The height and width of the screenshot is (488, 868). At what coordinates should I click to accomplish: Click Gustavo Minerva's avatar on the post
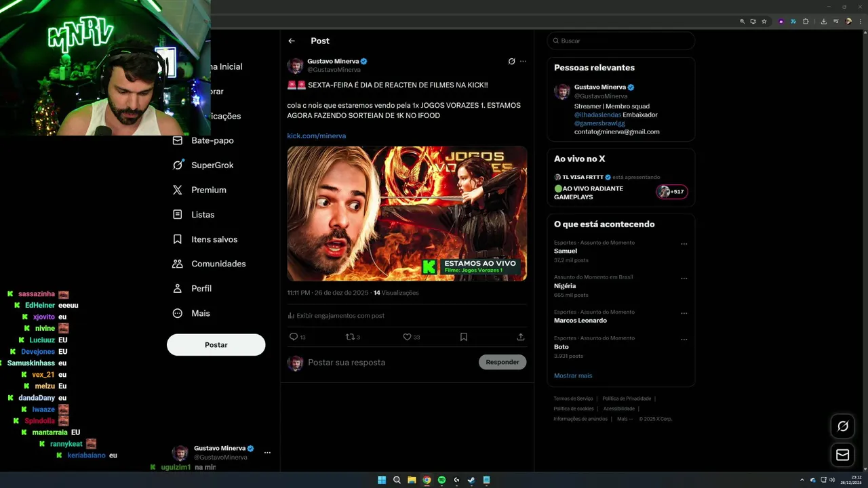pos(295,66)
